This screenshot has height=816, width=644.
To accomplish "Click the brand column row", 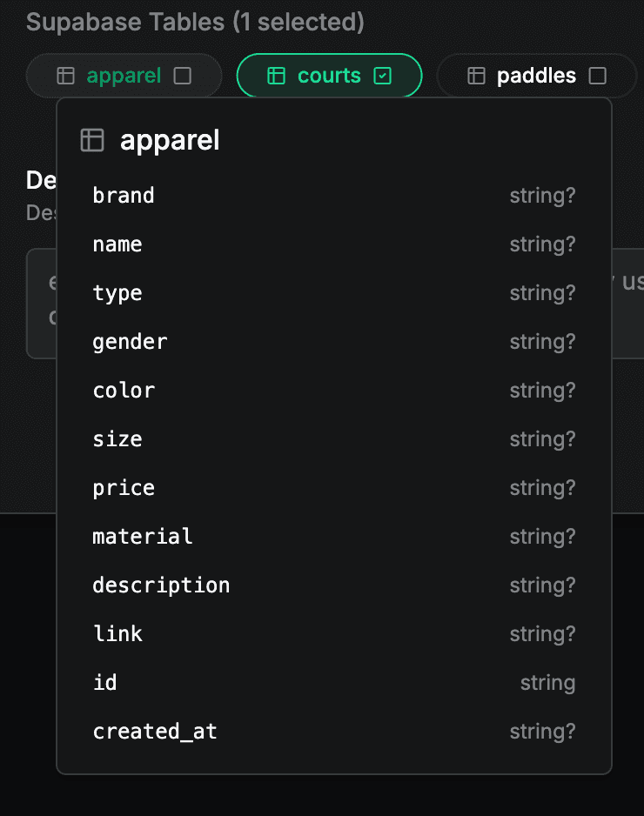I will click(x=333, y=196).
